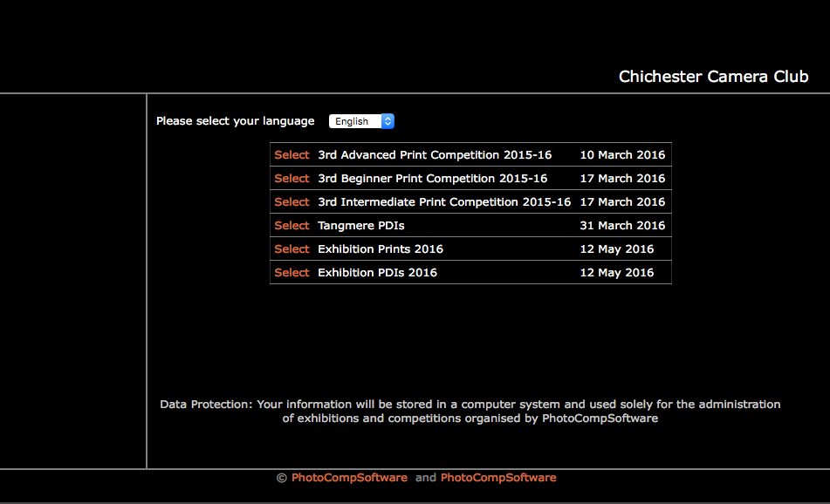The width and height of the screenshot is (830, 504).
Task: Click the Exhibition Prints 2016 competition name
Action: [x=380, y=249]
